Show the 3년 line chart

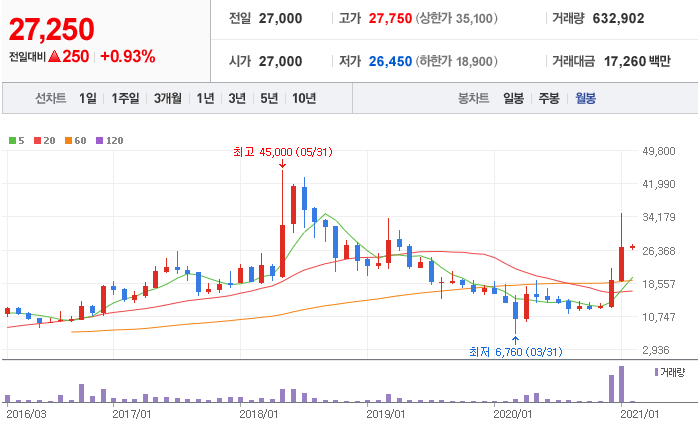pos(237,98)
